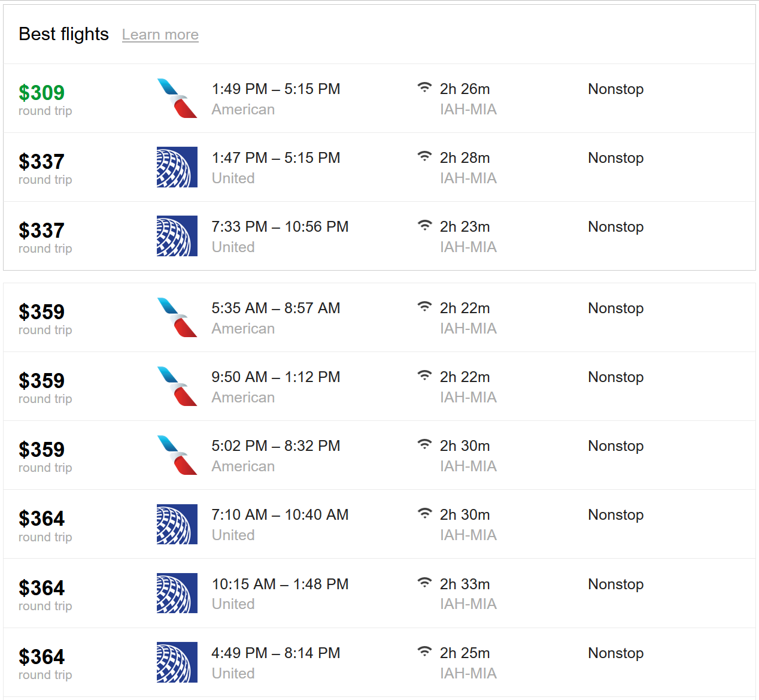The image size is (759, 700).
Task: Choose the 10:15 AM – 1:48 PM flight
Action: tap(280, 584)
